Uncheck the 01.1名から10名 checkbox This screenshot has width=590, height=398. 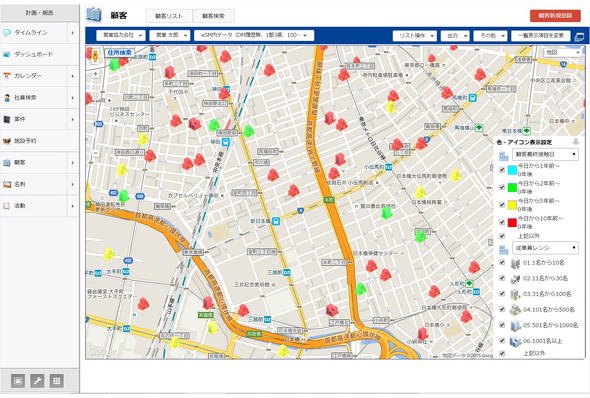click(502, 263)
